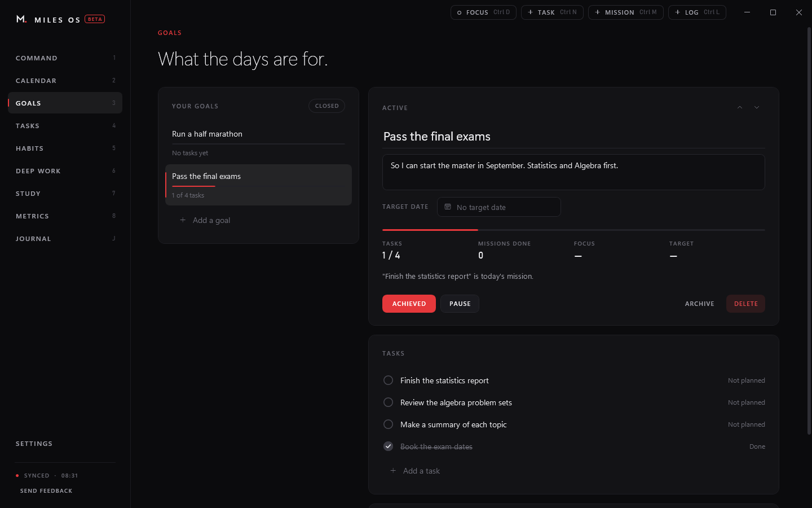812x508 pixels.
Task: Click No tasks yet under half marathon
Action: pyautogui.click(x=190, y=153)
